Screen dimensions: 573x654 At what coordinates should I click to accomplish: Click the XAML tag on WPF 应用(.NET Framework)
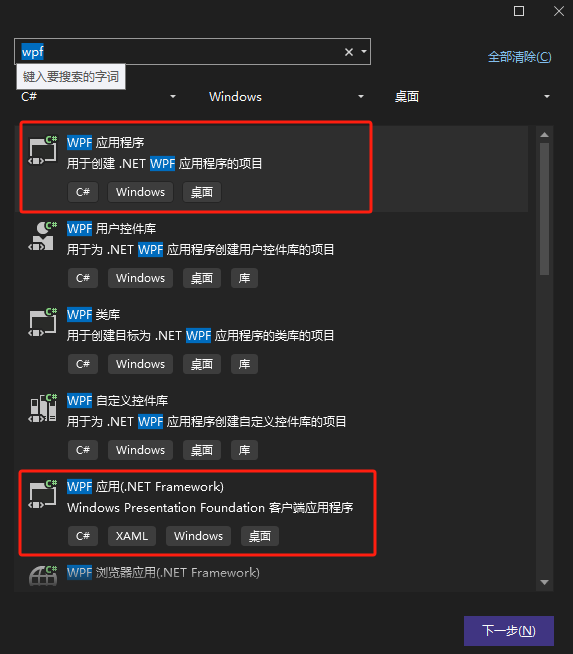[132, 536]
